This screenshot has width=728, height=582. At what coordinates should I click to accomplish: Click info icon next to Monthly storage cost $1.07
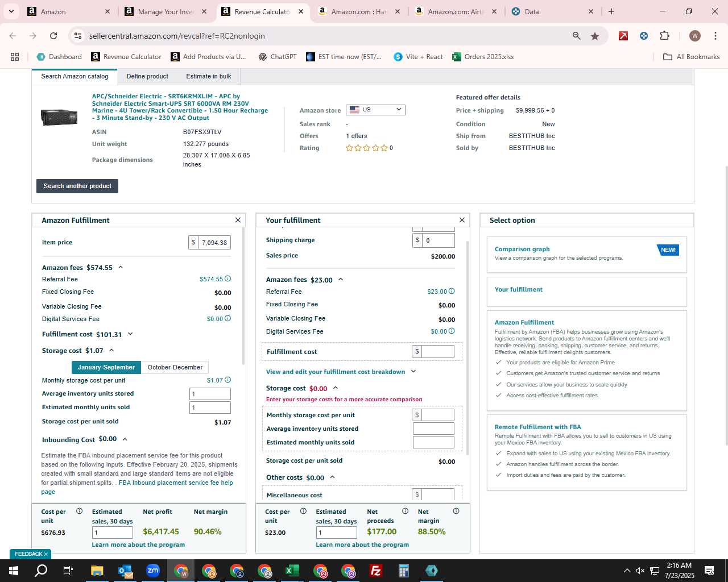[x=228, y=380]
